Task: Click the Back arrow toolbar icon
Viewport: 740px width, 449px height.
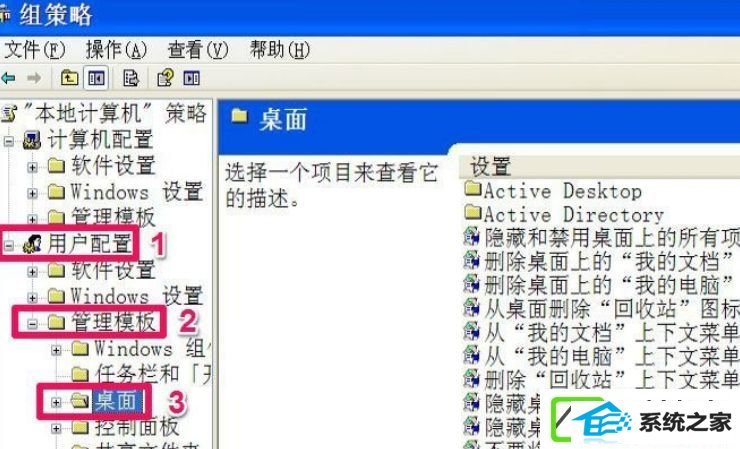Action: (8, 78)
